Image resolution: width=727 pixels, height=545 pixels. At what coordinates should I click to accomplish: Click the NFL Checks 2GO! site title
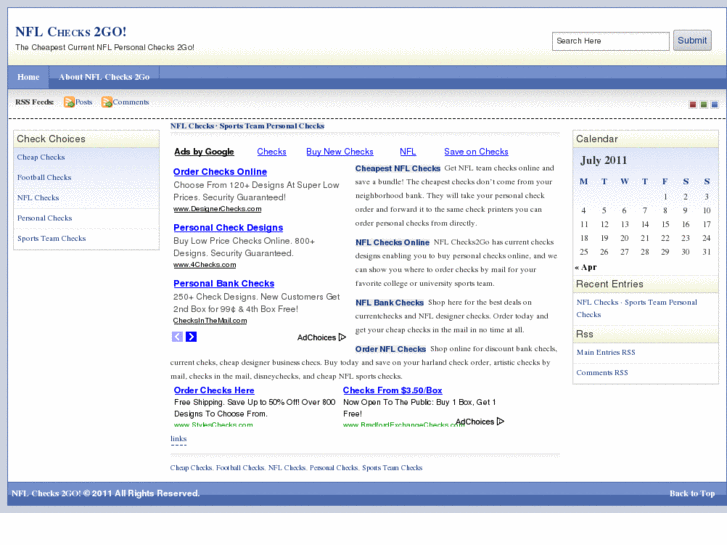point(71,32)
